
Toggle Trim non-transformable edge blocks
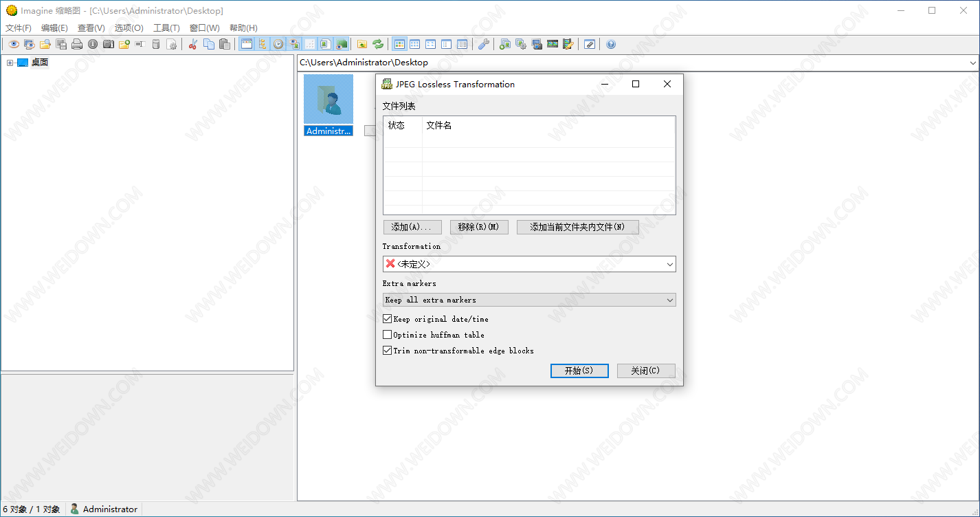(388, 351)
